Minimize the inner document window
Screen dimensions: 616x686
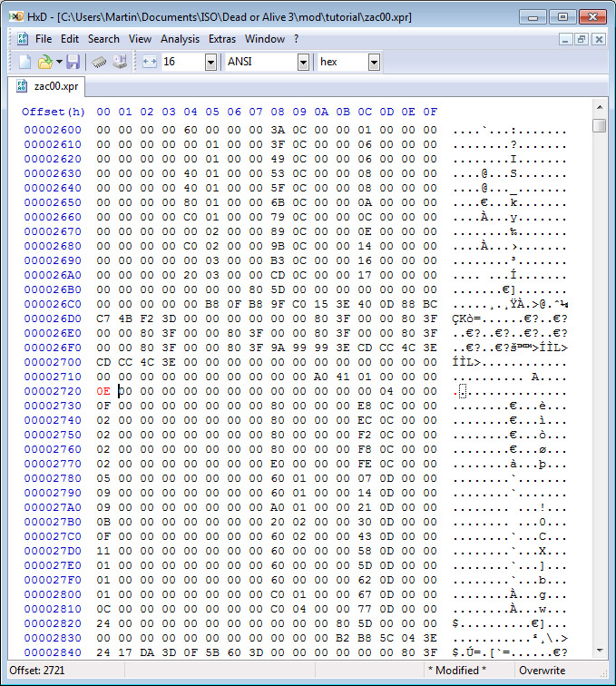pyautogui.click(x=565, y=39)
